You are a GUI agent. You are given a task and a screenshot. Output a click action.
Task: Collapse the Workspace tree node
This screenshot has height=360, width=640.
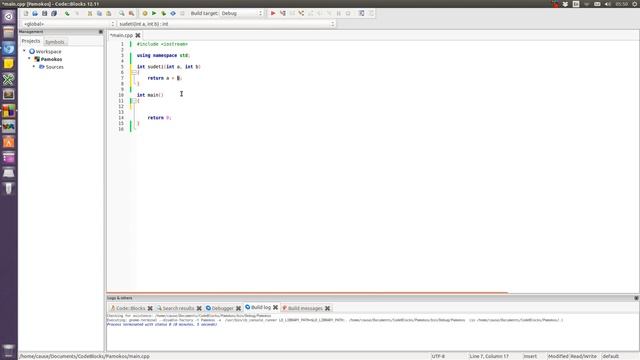click(24, 51)
